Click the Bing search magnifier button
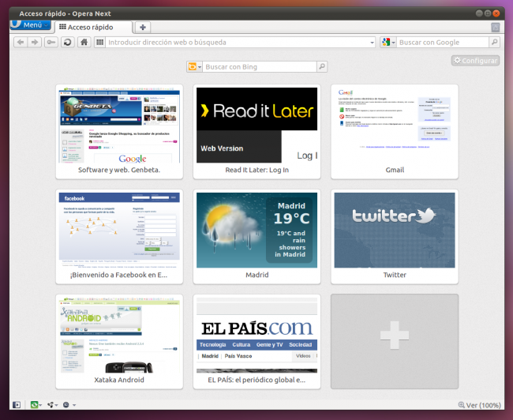513x420 pixels. (322, 67)
